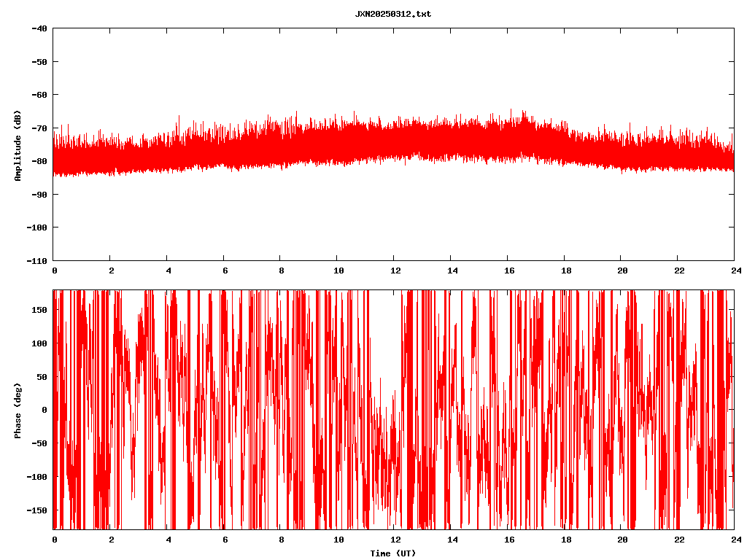Screen dimensions: 747x560
Task: Click hour 24 tick under Phase plot
Action: [736, 540]
